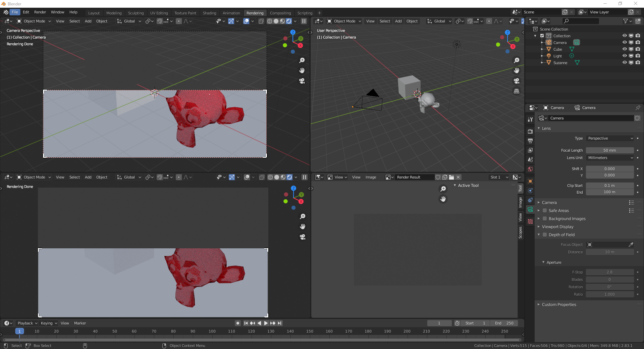The width and height of the screenshot is (644, 349).
Task: Open the File menu
Action: [15, 12]
